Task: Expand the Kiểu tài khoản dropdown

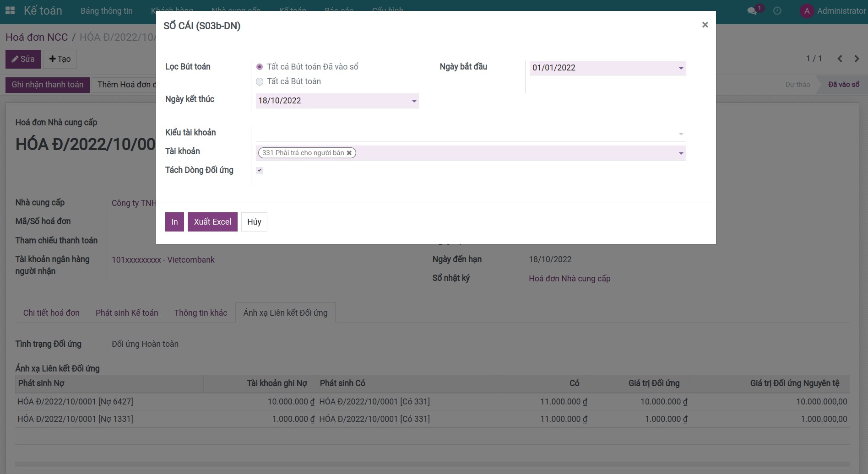Action: coord(681,134)
